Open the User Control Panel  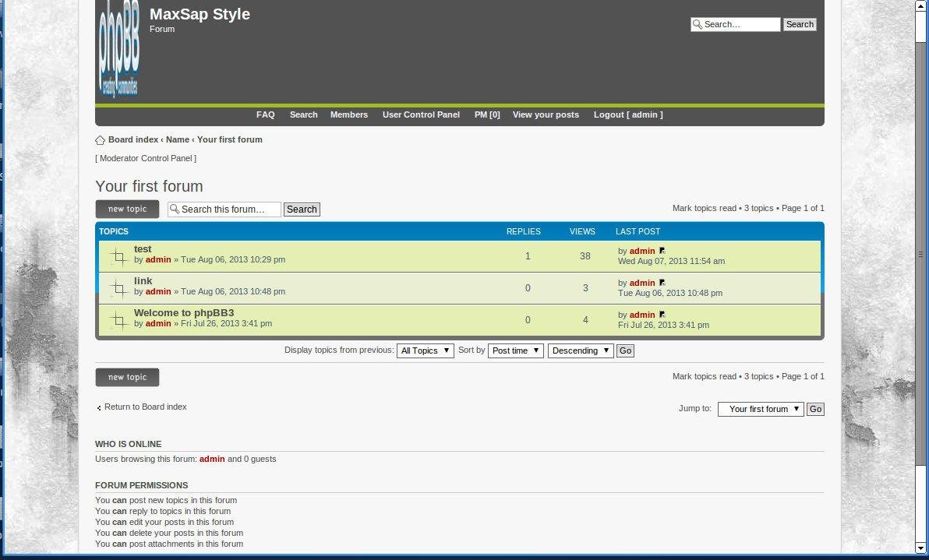click(x=421, y=114)
